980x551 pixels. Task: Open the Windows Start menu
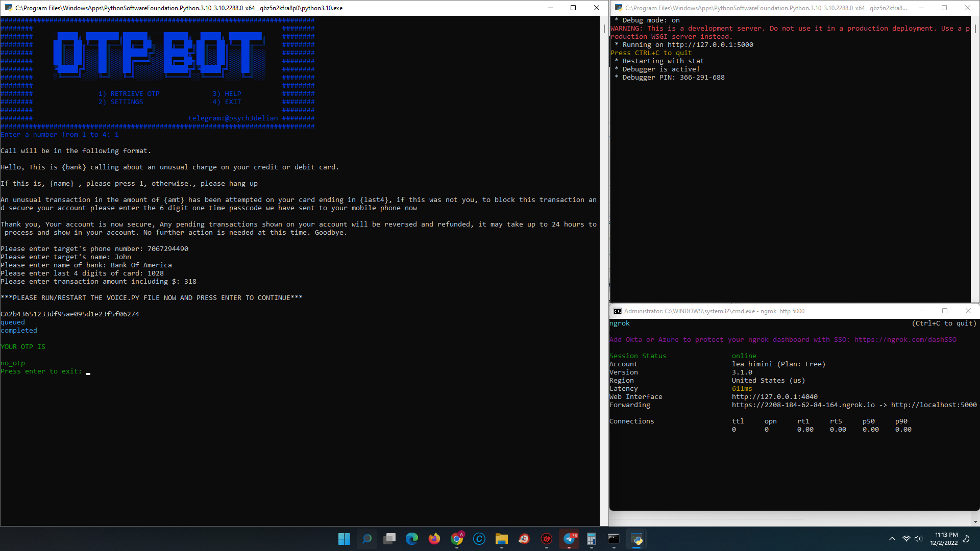344,539
